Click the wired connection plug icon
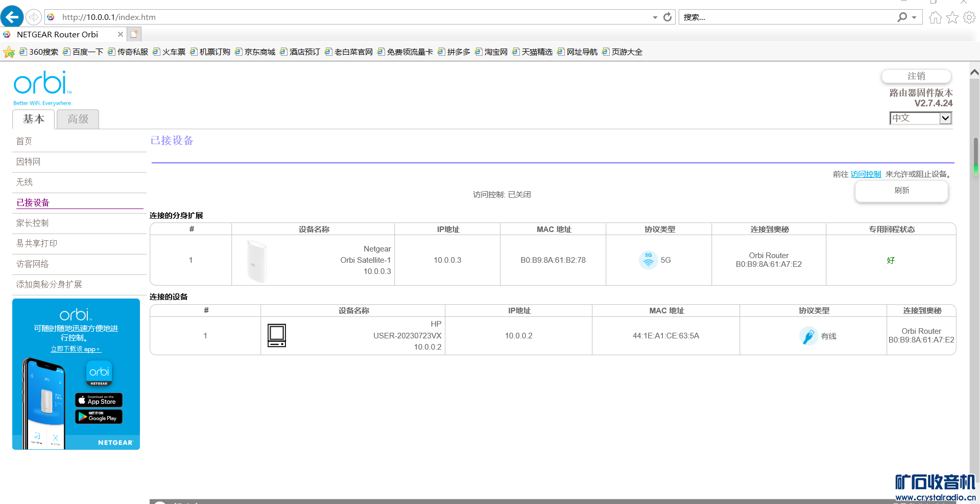The height and width of the screenshot is (504, 980). pos(808,336)
